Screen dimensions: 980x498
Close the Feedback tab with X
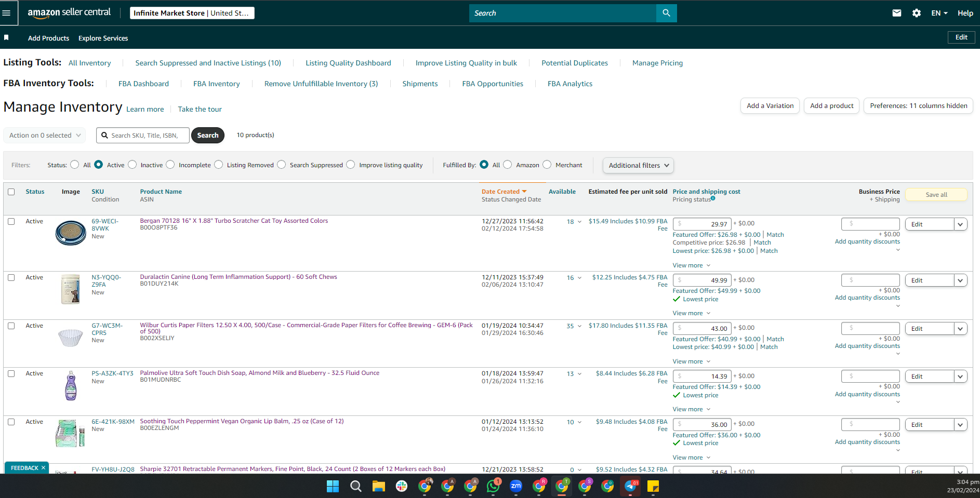click(x=43, y=468)
